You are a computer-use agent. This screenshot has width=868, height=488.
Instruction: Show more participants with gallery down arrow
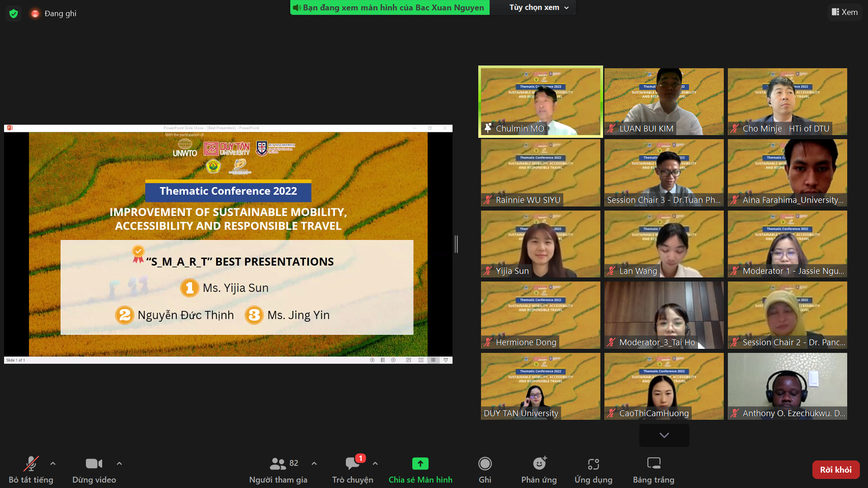click(x=664, y=435)
